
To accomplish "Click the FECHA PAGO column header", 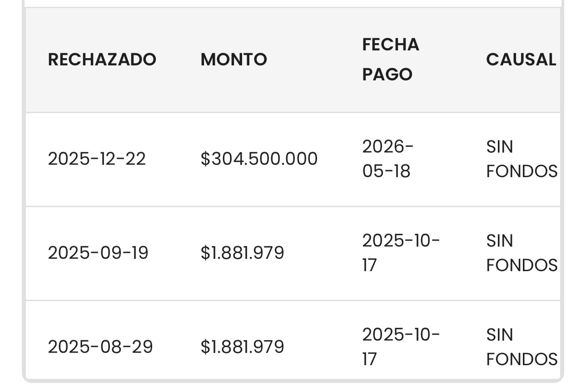I will click(x=391, y=60).
